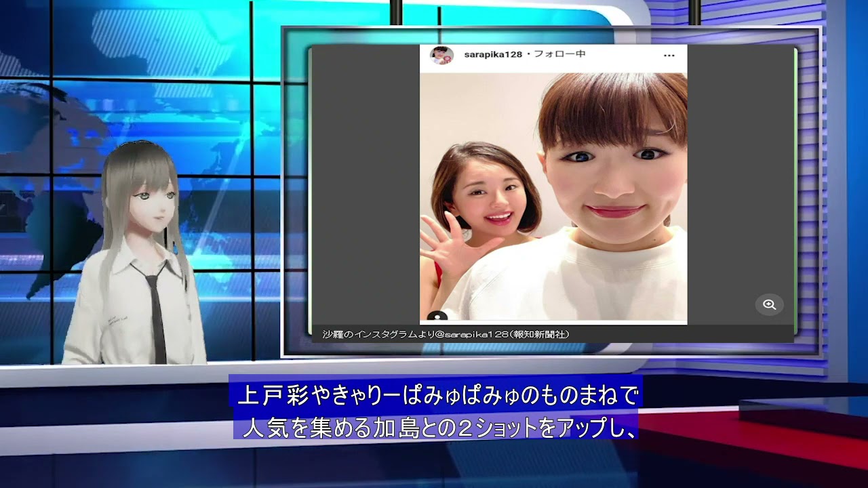The height and width of the screenshot is (488, 868).
Task: Click the world map graphic behind anchor
Action: tap(41, 190)
